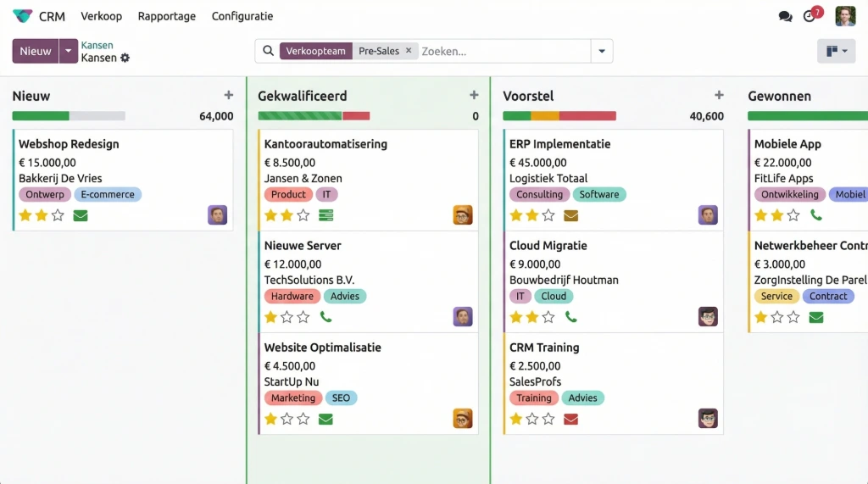Screen dimensions: 868x484
Task: Open the messages chat icon
Action: click(x=785, y=16)
